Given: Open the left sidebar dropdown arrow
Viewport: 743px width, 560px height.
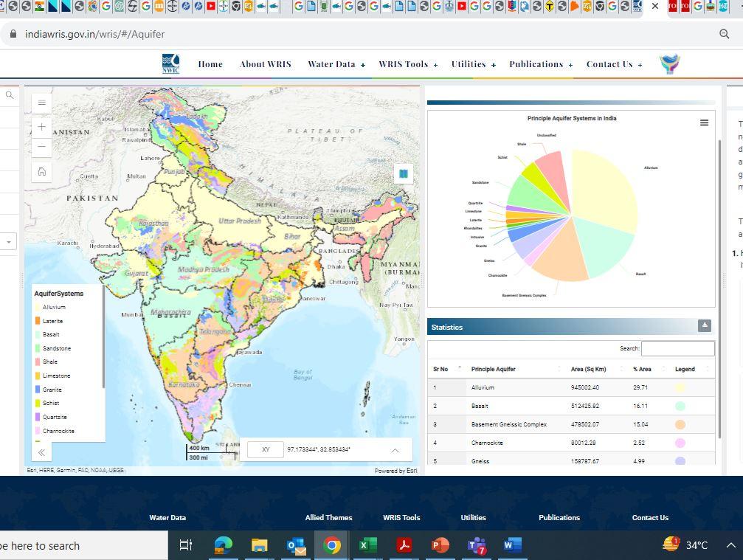Looking at the screenshot, I should [x=9, y=241].
